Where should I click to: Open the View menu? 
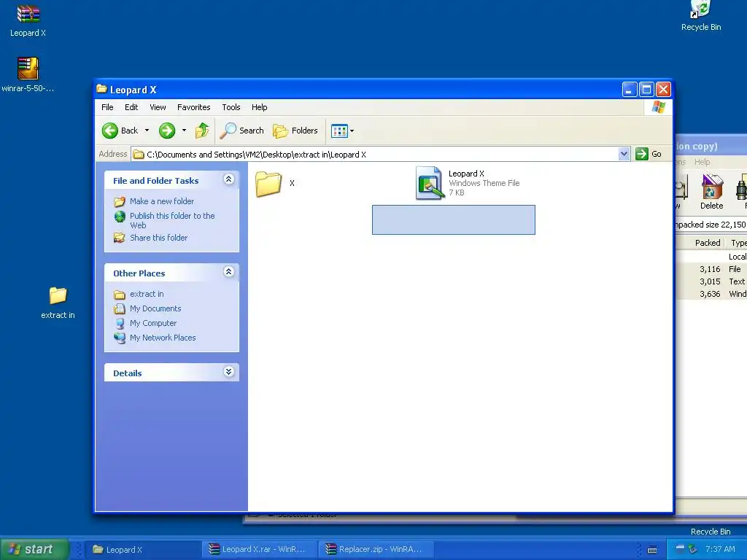click(158, 107)
